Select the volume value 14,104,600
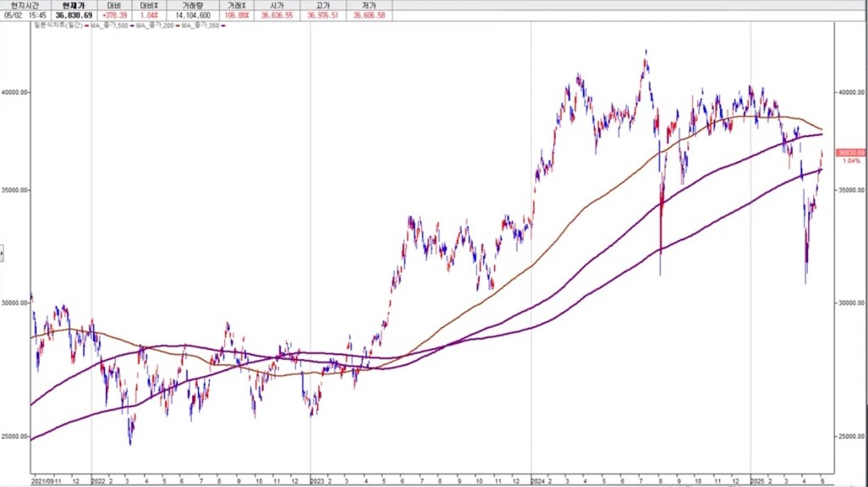Screen dimensions: 868x487 click(x=193, y=15)
